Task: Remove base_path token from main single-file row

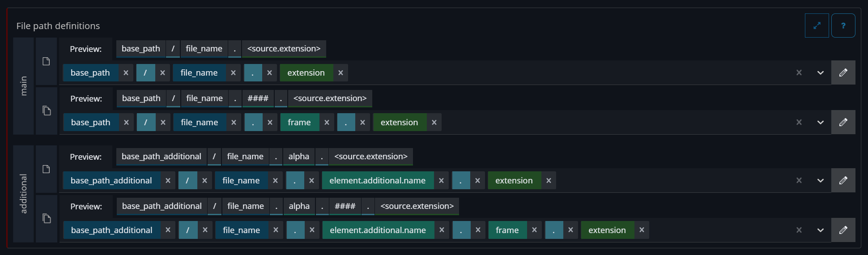Action: 126,72
